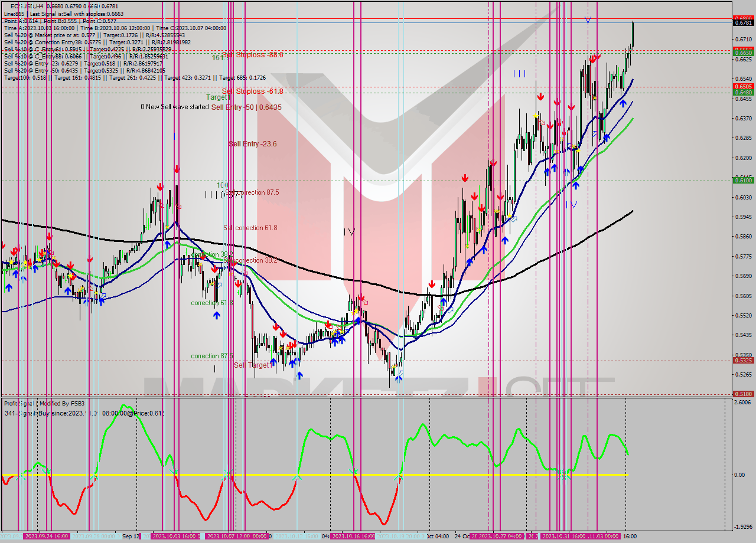756x543 pixels.
Task: Click the 341-Signal=Buy since text
Action: pyautogui.click(x=84, y=413)
